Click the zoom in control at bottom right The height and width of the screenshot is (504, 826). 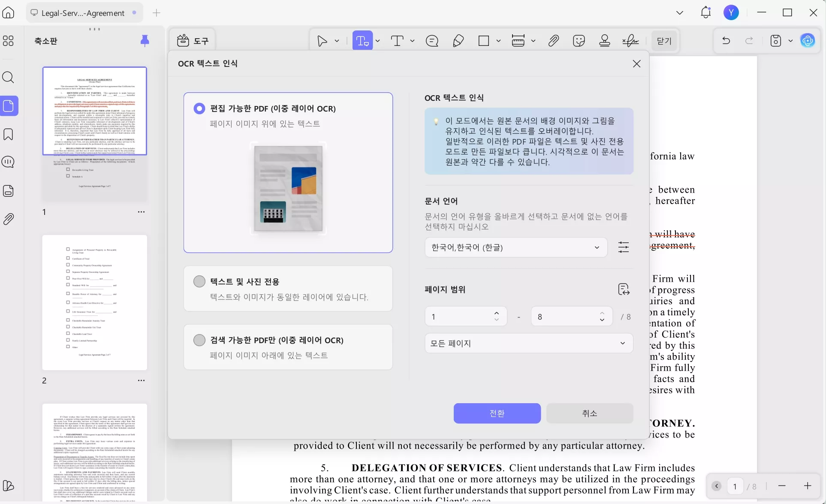[x=808, y=486]
